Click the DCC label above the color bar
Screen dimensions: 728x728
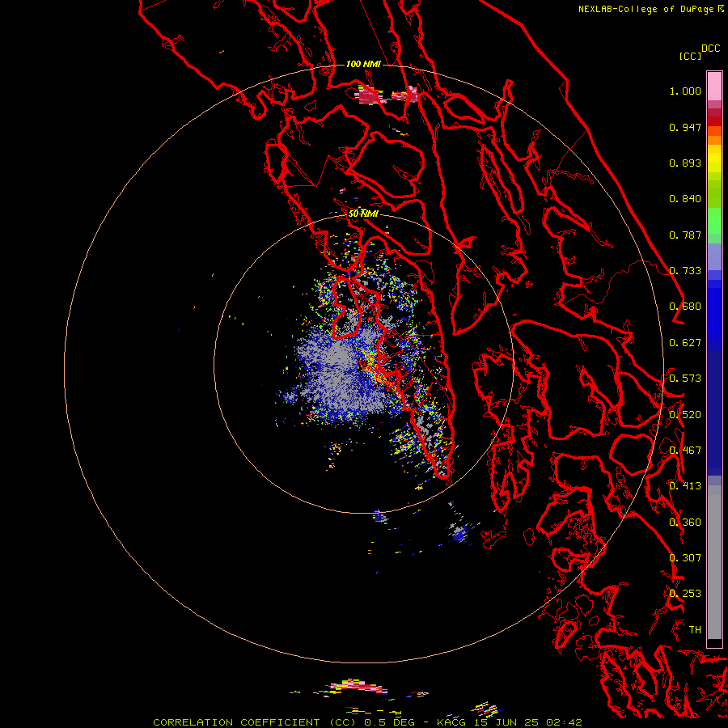coord(711,49)
